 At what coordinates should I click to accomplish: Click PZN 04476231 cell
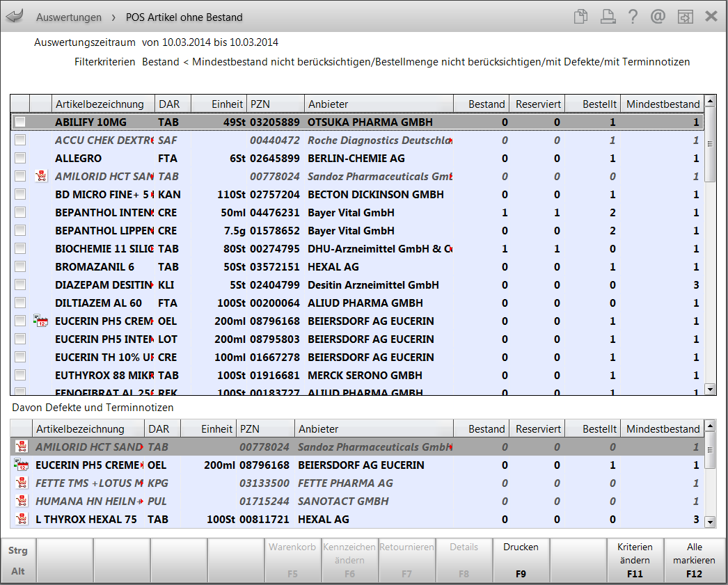pos(275,212)
